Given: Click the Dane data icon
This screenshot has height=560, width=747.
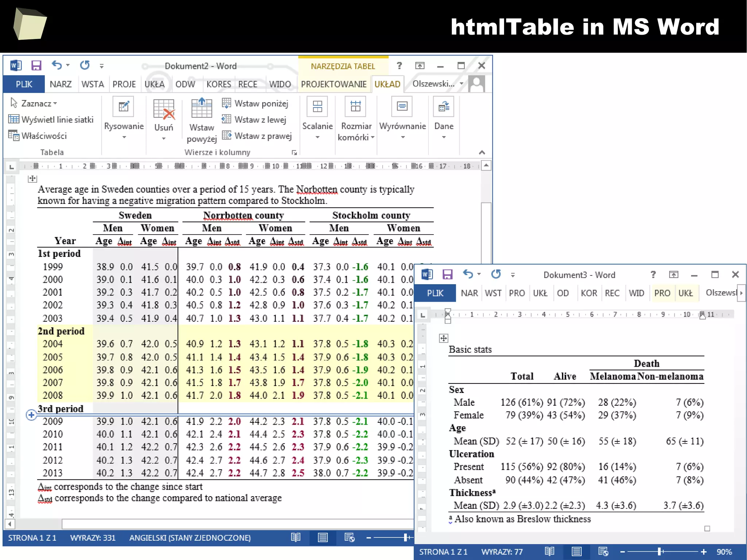Looking at the screenshot, I should pos(444,107).
